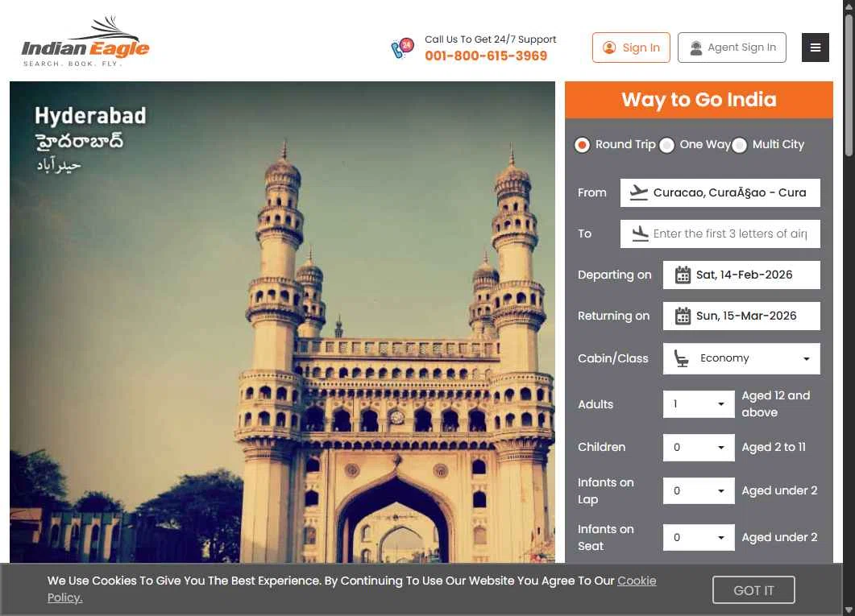This screenshot has height=616, width=855.
Task: Open the Cabin/Class Economy dropdown
Action: [x=741, y=358]
